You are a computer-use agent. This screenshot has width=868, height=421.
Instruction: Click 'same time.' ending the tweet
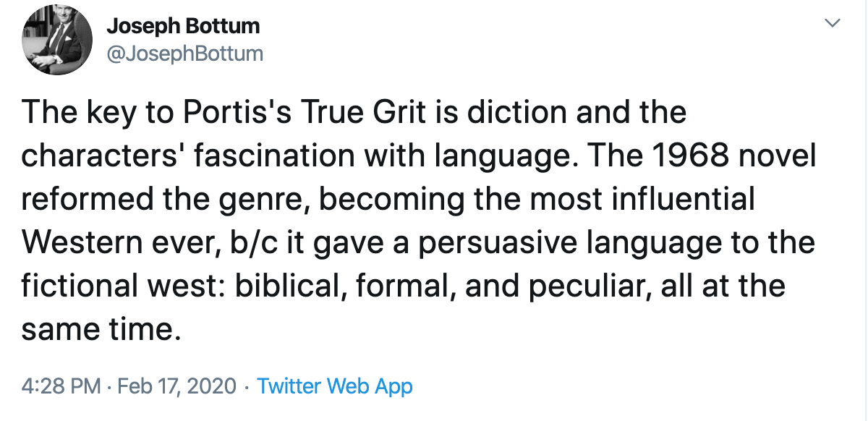pos(100,329)
